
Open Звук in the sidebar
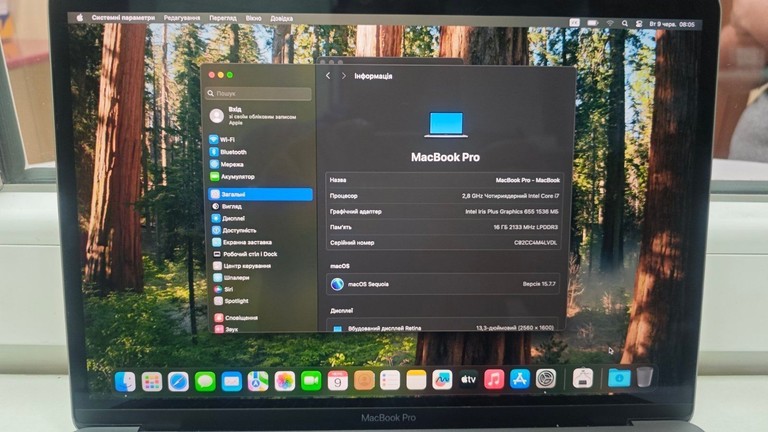click(x=226, y=329)
